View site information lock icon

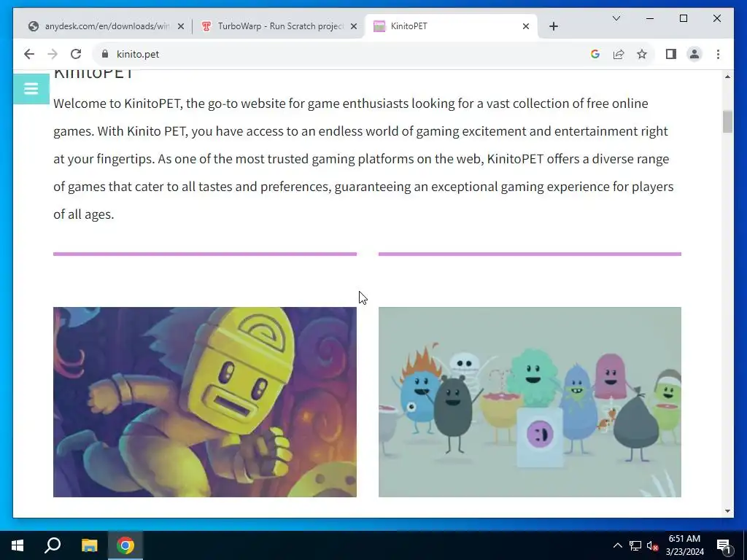tap(105, 54)
